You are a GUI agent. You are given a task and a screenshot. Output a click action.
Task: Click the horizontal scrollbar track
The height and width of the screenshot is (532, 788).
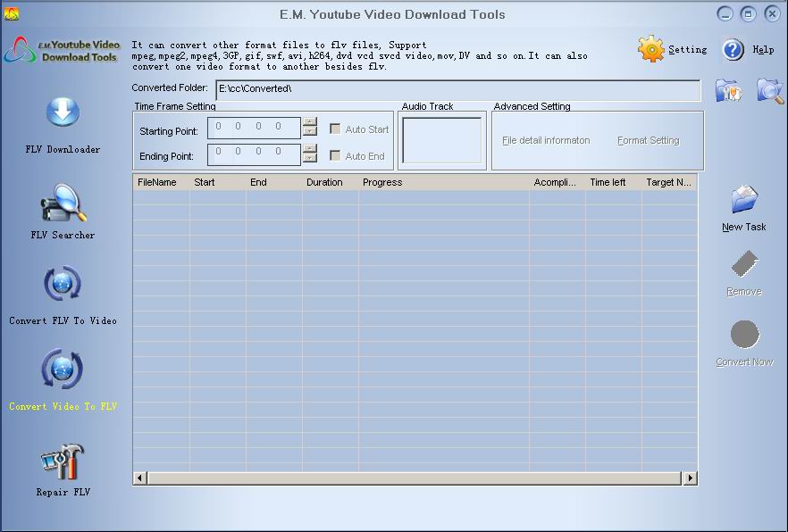click(x=415, y=478)
